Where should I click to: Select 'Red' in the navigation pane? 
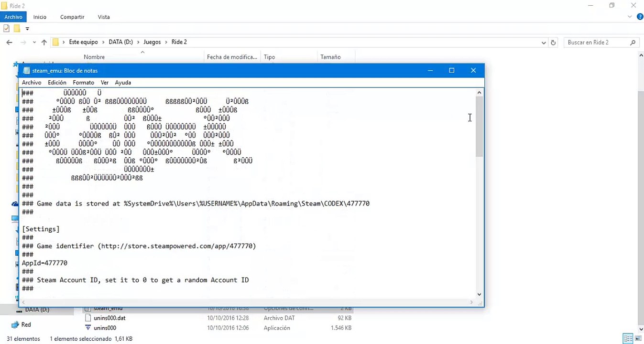pos(26,325)
